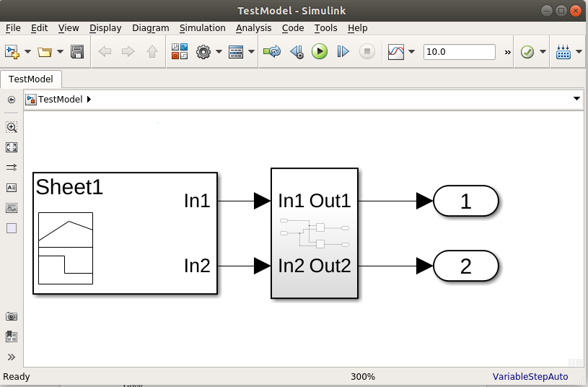Expand the breadcrumb arrow after TestModel
588x387 pixels.
(x=89, y=100)
